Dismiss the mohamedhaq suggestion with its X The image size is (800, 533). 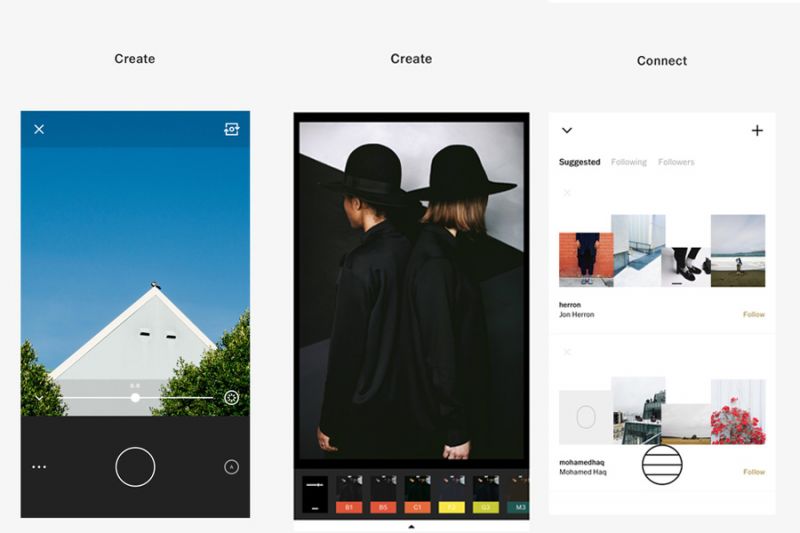(x=567, y=352)
